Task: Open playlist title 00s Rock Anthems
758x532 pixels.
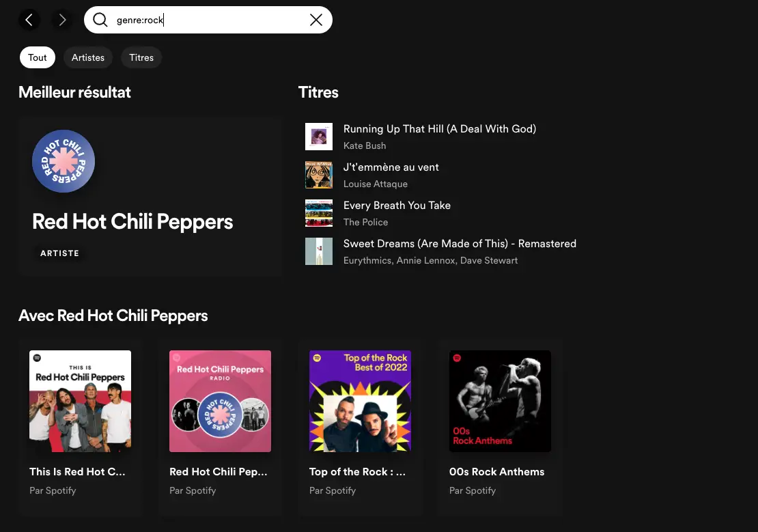Action: click(496, 471)
